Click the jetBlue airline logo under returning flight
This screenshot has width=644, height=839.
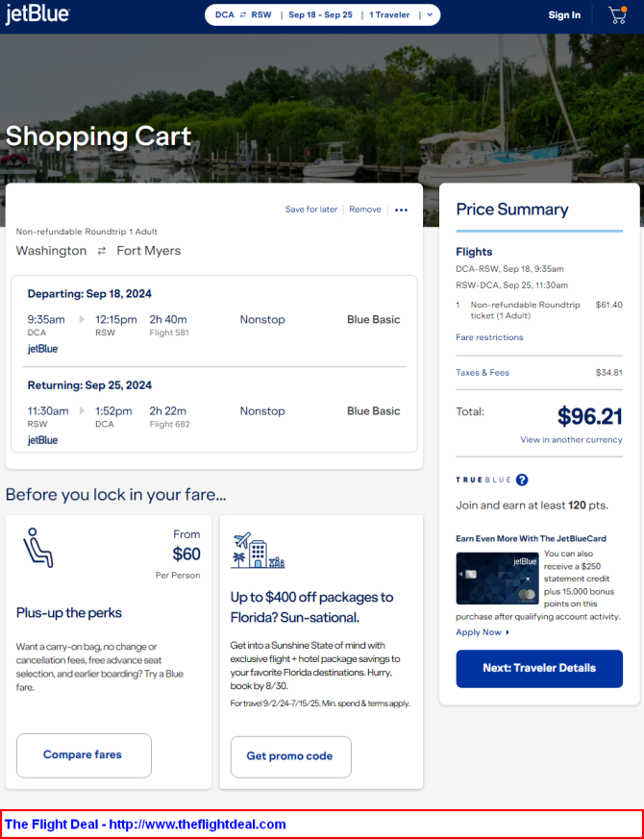pos(43,440)
